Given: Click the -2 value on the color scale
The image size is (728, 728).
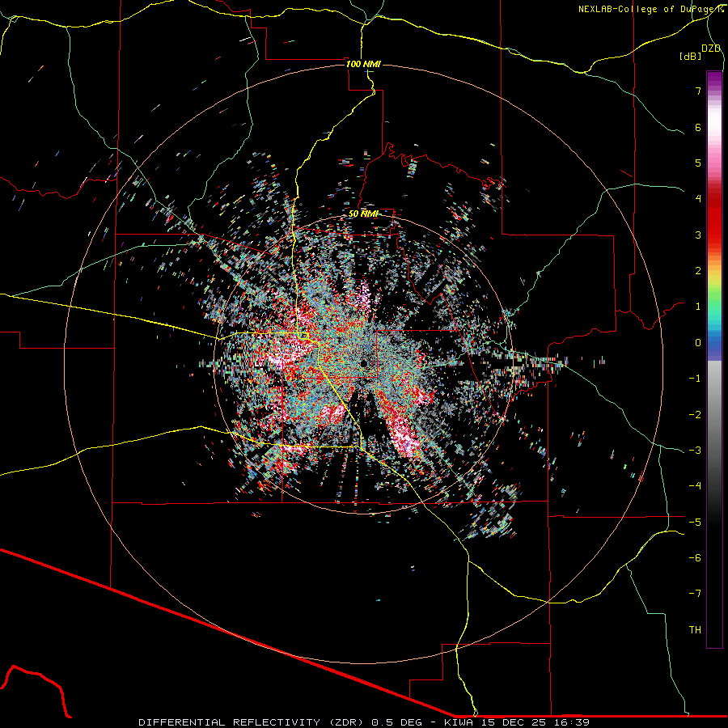Looking at the screenshot, I should 695,415.
